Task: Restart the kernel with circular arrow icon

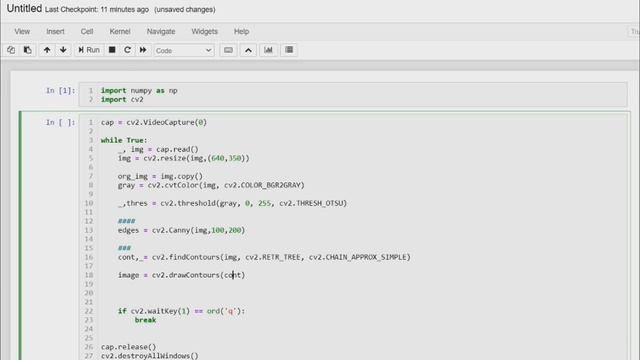Action: 127,50
